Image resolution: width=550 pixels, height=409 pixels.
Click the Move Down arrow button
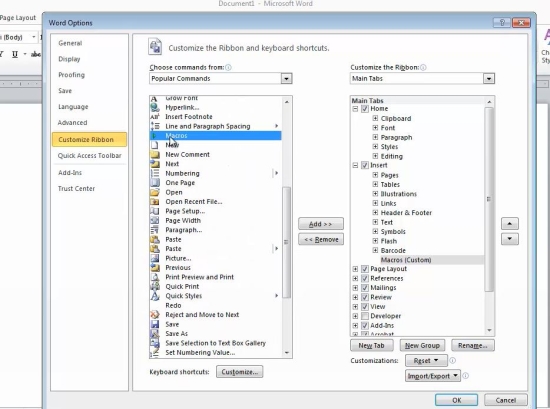510,239
